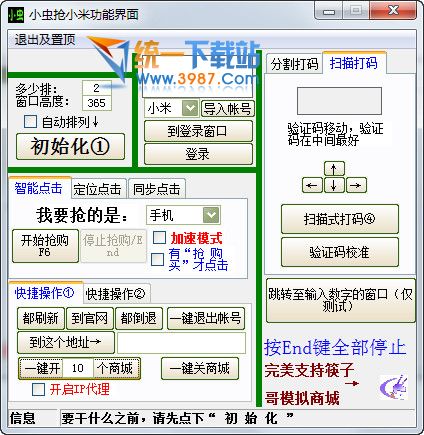
Task: Select the 智能点击 tab
Action: [39, 188]
